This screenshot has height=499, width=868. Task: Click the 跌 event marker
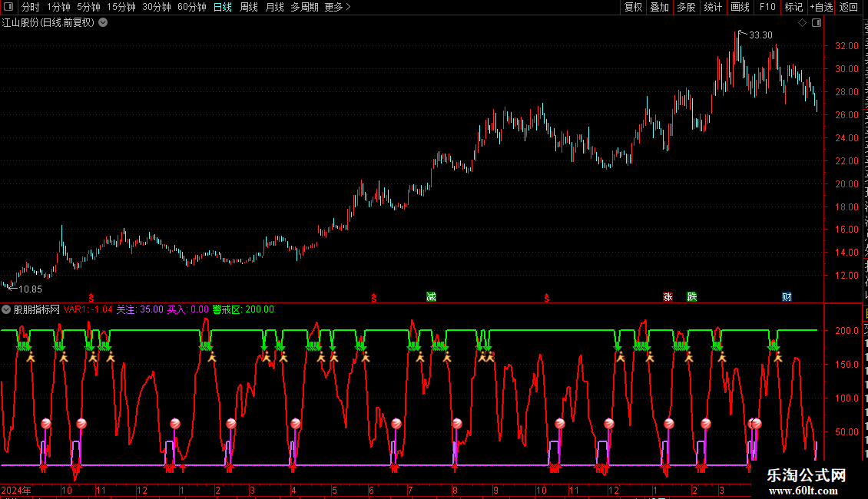coord(692,297)
